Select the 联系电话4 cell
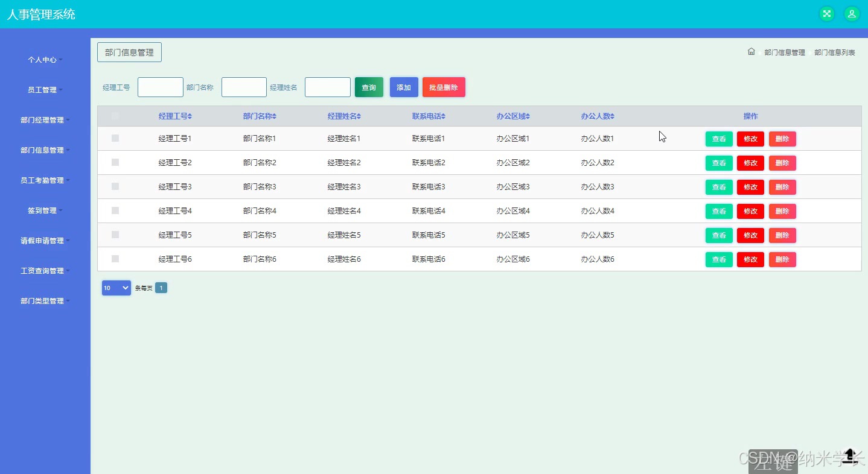 tap(429, 210)
